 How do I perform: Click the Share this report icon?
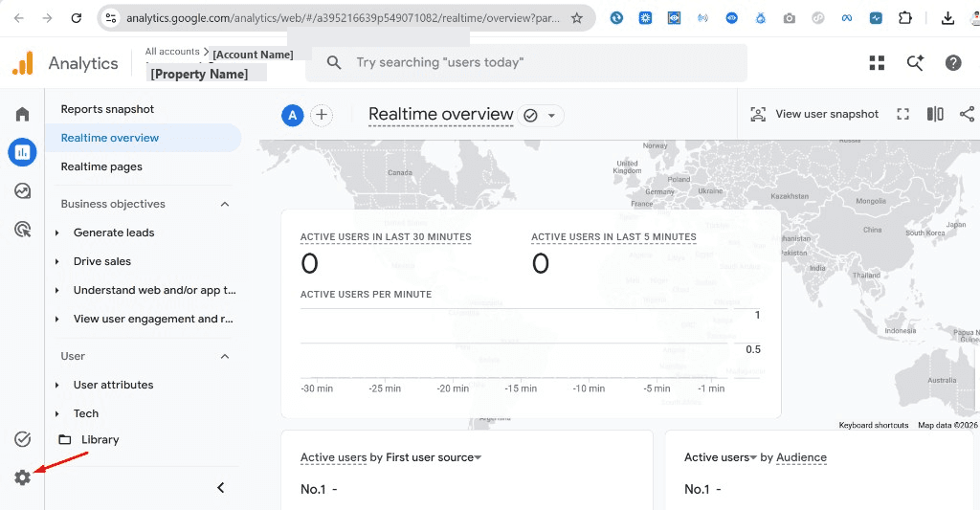click(967, 114)
